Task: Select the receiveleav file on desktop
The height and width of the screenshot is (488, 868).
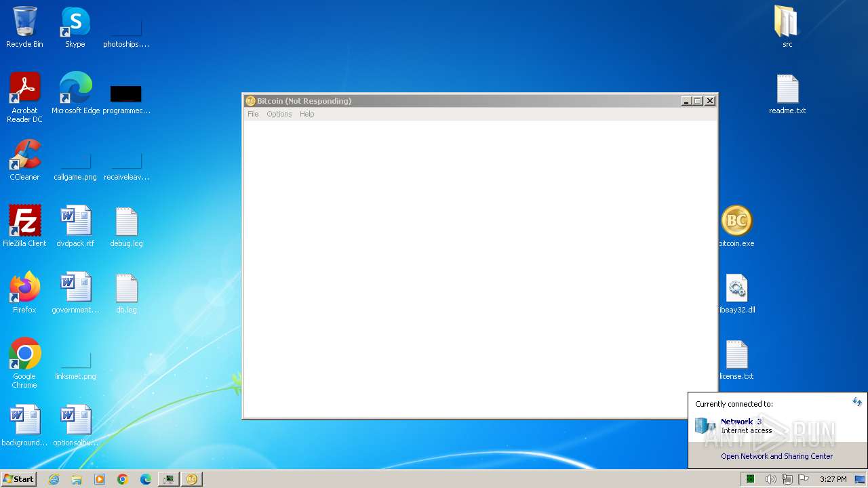Action: click(x=126, y=166)
